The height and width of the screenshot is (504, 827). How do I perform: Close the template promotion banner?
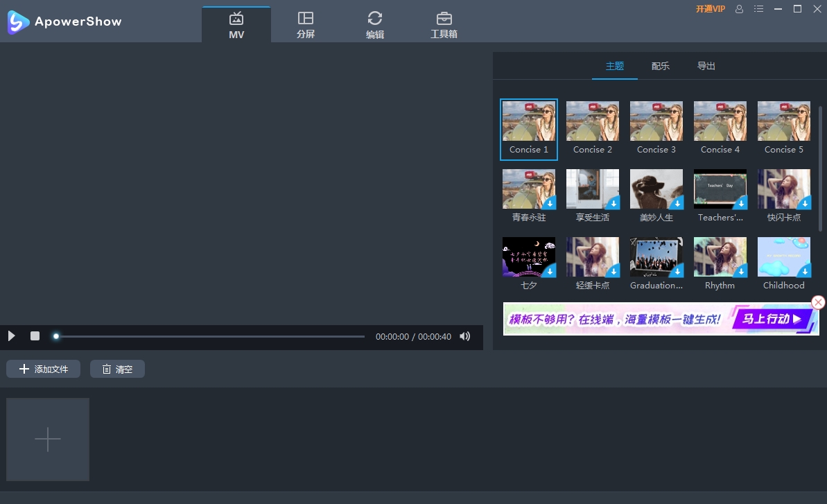click(818, 302)
